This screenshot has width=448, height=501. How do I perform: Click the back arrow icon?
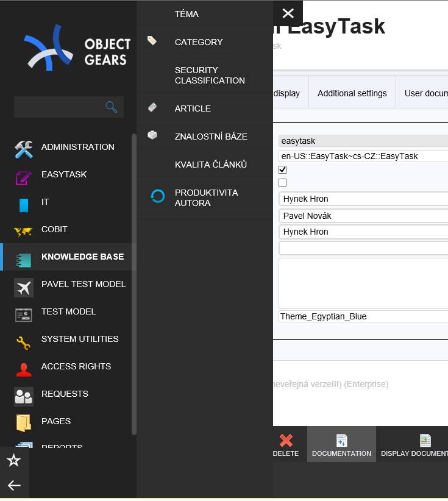pos(15,485)
